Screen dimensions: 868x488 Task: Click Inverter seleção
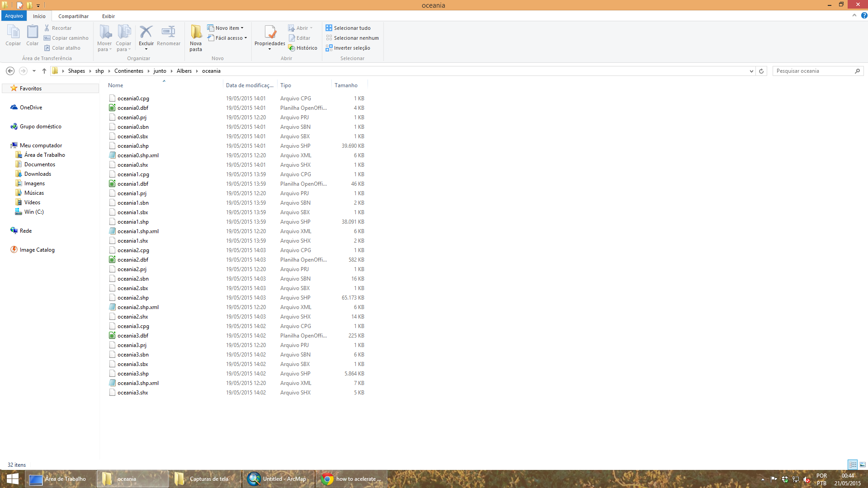(348, 48)
